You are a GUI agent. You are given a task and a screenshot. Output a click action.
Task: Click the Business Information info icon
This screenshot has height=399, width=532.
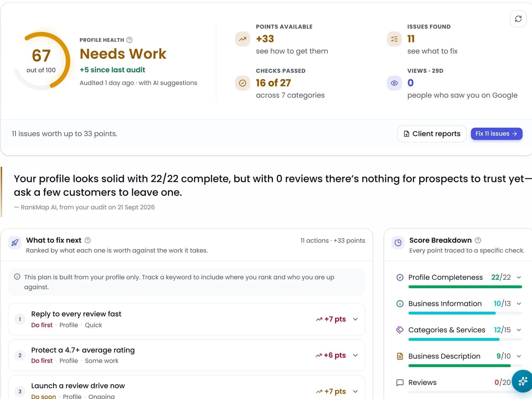400,304
